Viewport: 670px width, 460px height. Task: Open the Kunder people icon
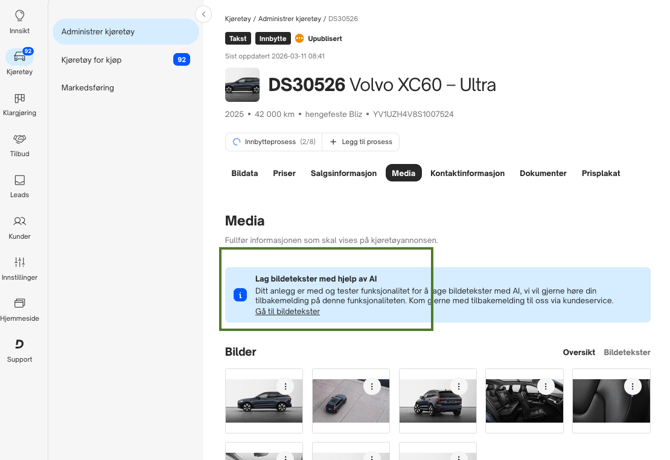click(x=20, y=221)
